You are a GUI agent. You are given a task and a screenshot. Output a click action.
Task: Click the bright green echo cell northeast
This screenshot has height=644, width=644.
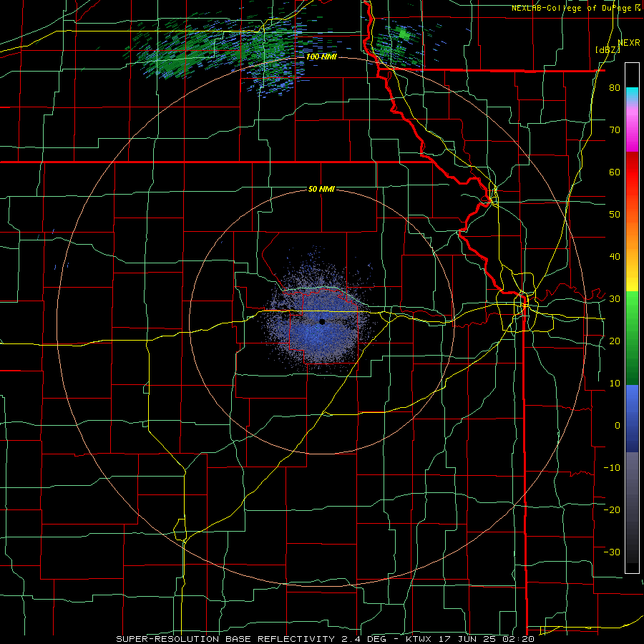click(x=404, y=34)
